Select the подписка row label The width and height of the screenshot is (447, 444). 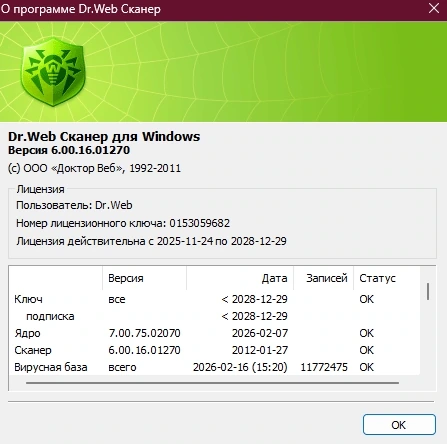50,316
